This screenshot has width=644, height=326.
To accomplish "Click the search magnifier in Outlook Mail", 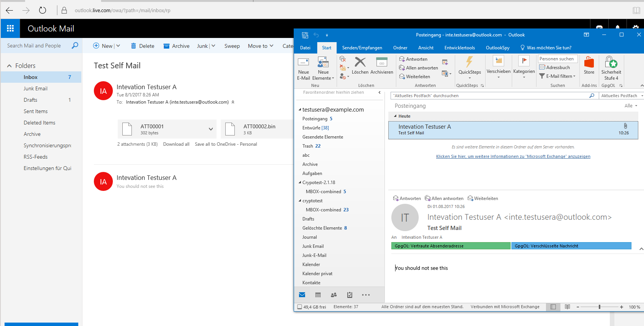I will (75, 46).
